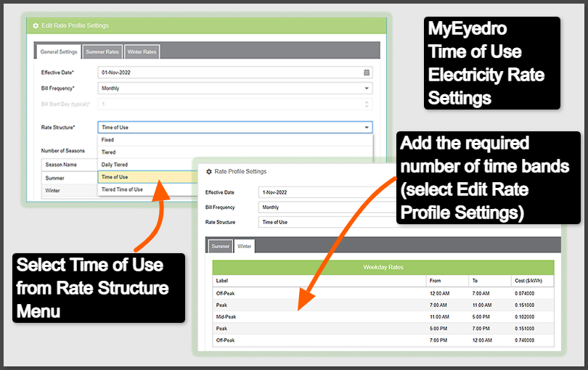Open the Winter Rates tab
This screenshot has height=370, width=588.
tap(142, 52)
